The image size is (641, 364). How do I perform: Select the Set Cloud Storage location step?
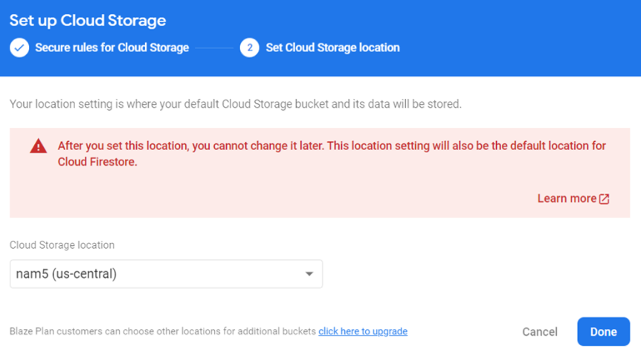coord(332,48)
